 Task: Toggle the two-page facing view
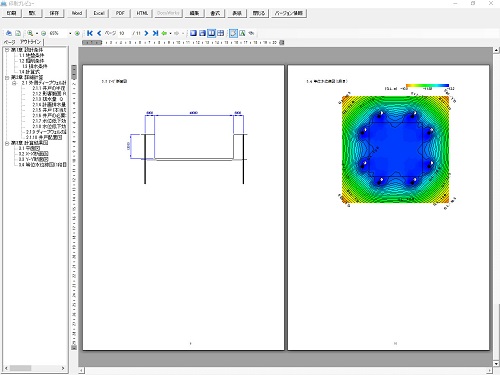pyautogui.click(x=211, y=33)
